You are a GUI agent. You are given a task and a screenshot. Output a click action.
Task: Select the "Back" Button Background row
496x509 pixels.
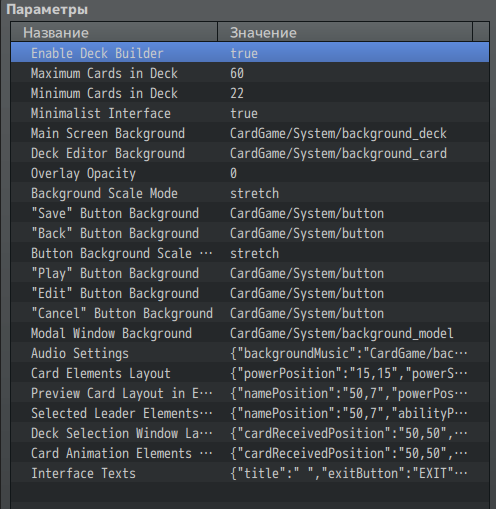250,232
